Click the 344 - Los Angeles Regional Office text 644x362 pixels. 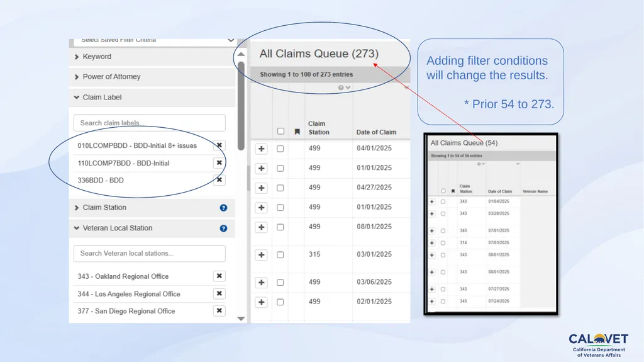(129, 294)
